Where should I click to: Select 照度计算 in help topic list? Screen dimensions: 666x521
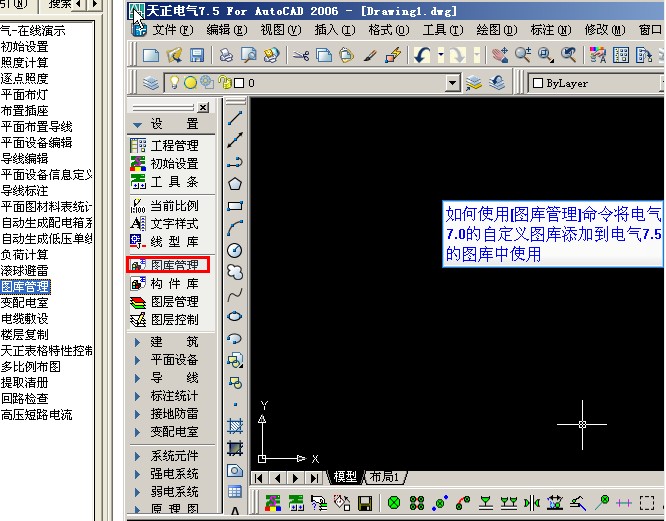pos(24,63)
